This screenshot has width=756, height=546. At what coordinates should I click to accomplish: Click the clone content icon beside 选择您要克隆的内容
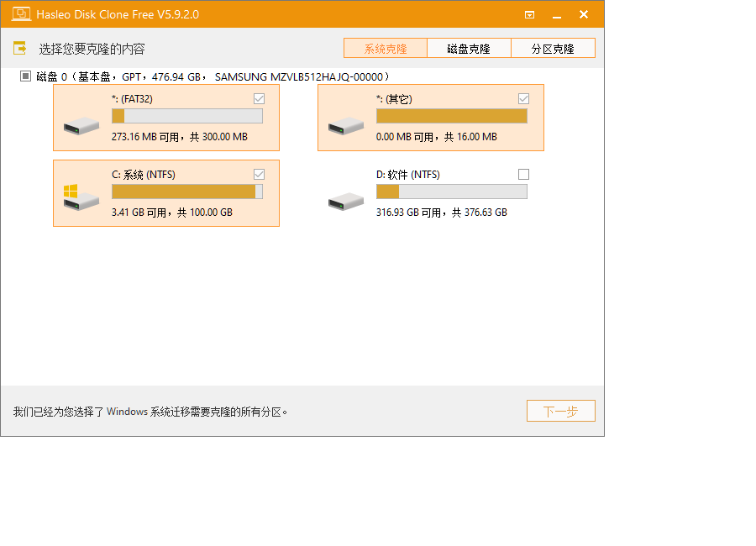tap(20, 48)
